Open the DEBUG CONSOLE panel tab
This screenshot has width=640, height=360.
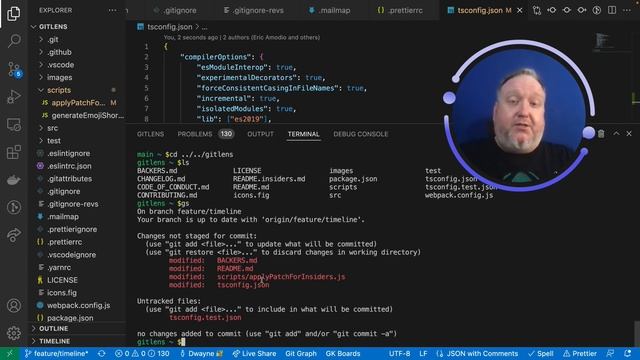tap(360, 134)
